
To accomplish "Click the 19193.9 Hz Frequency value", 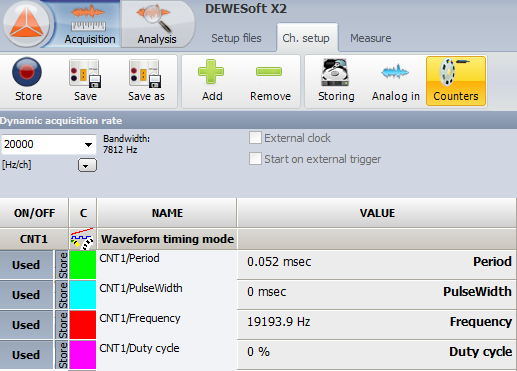I will tap(279, 322).
